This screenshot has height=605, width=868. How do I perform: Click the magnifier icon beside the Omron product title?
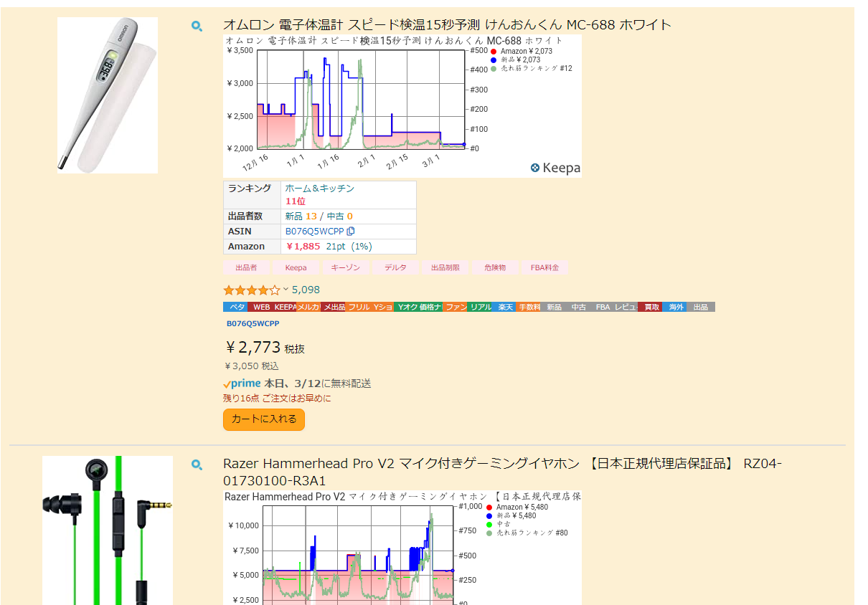pos(197,24)
